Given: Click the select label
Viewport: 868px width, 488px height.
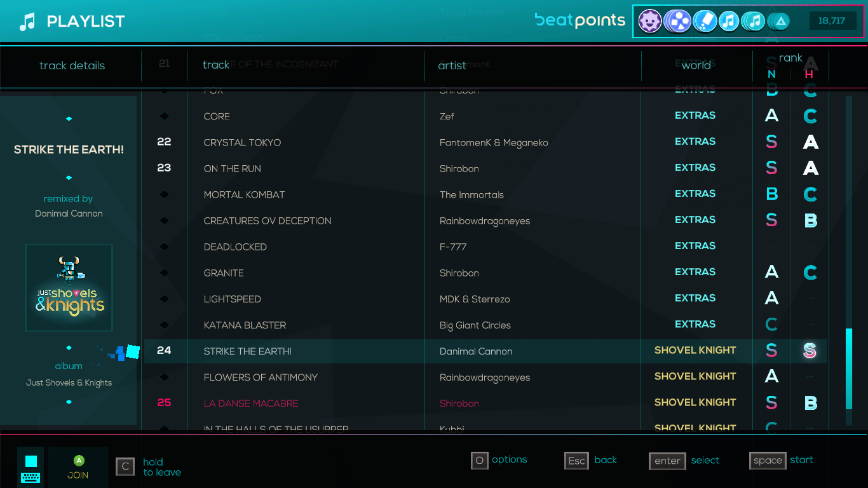Looking at the screenshot, I should click(705, 460).
